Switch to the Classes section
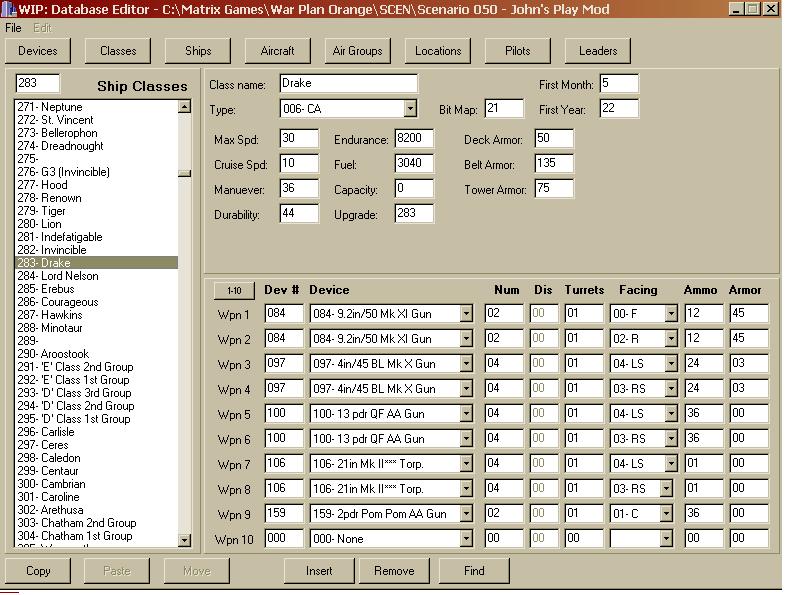This screenshot has width=786, height=595. 118,51
